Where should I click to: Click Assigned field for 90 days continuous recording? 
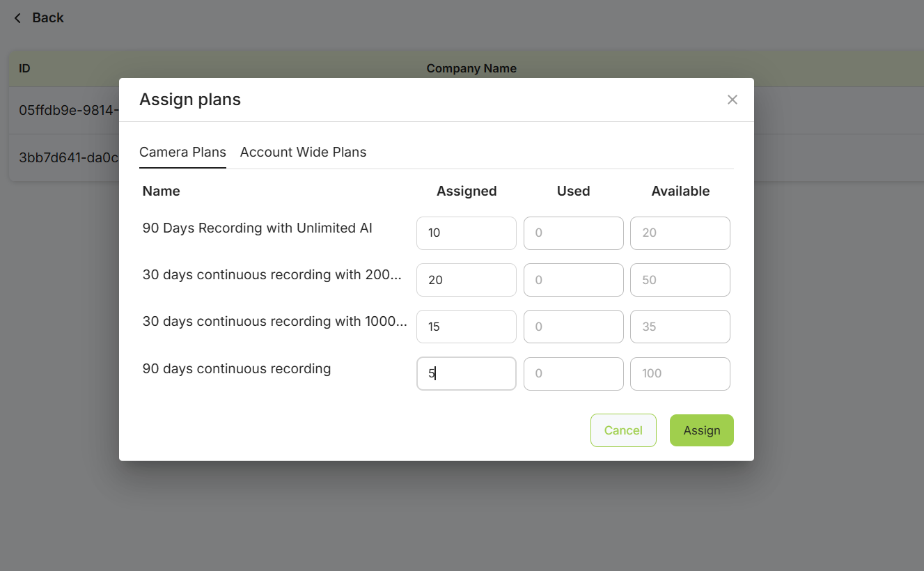point(466,374)
